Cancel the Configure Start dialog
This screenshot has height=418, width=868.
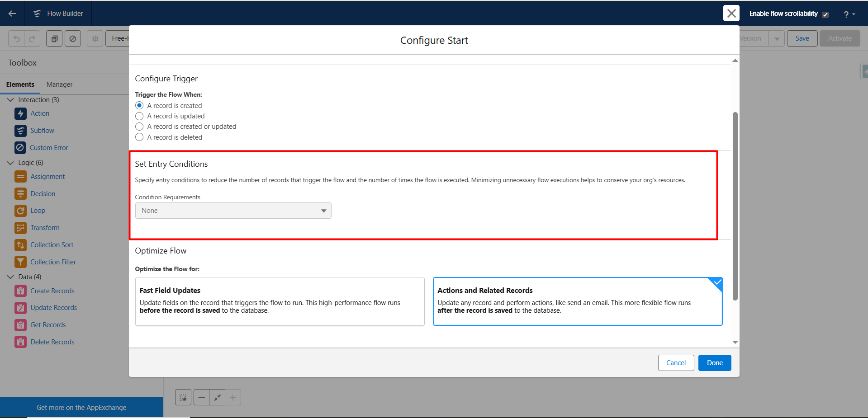[676, 363]
